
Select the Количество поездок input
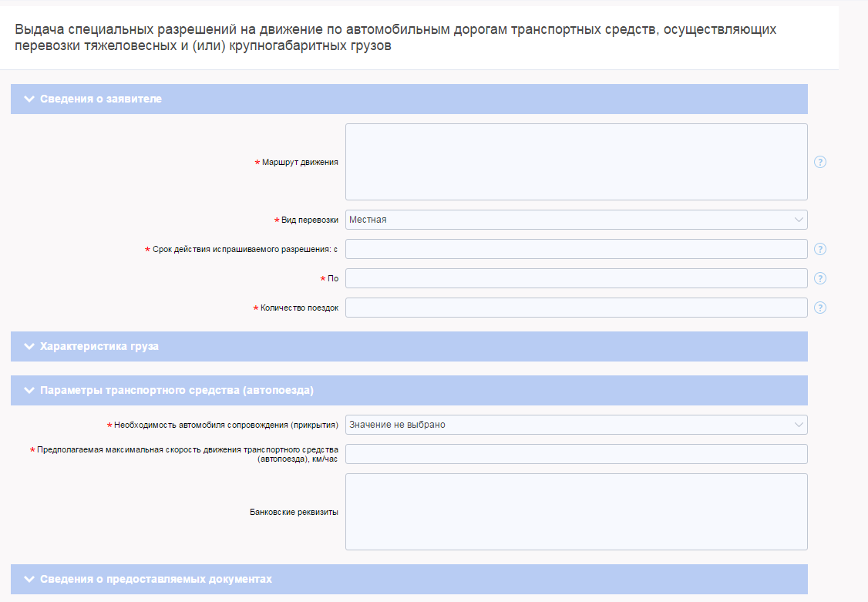tap(576, 308)
